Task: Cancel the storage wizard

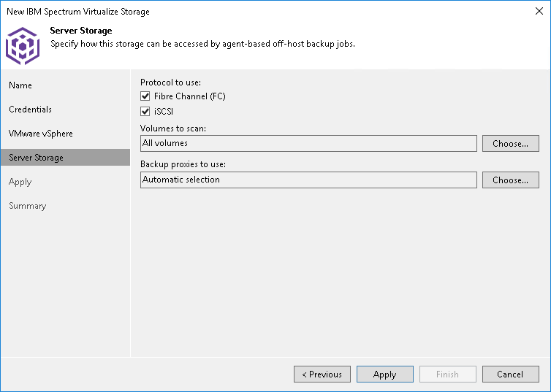Action: coord(510,374)
